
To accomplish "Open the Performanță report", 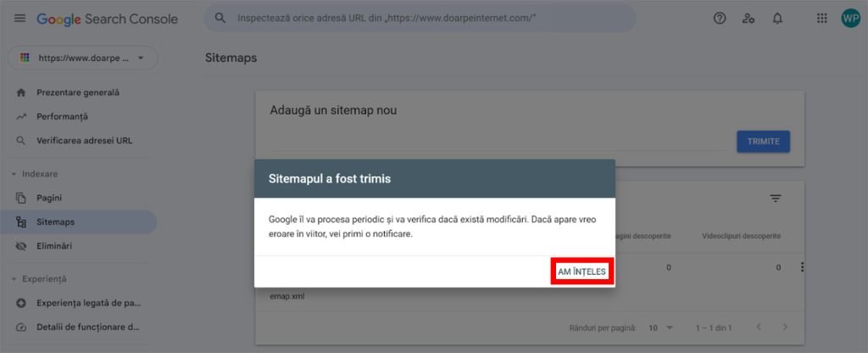I will (x=62, y=117).
